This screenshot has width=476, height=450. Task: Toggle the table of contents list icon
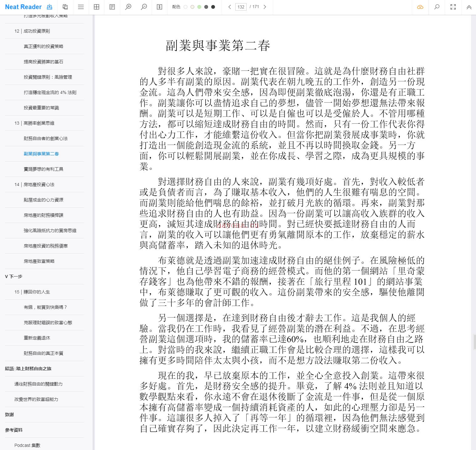click(x=81, y=7)
